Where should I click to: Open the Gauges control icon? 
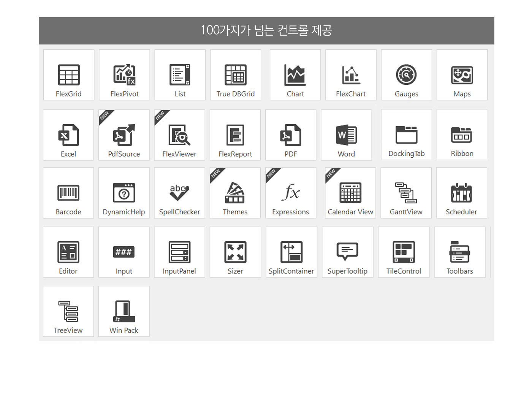coord(406,74)
